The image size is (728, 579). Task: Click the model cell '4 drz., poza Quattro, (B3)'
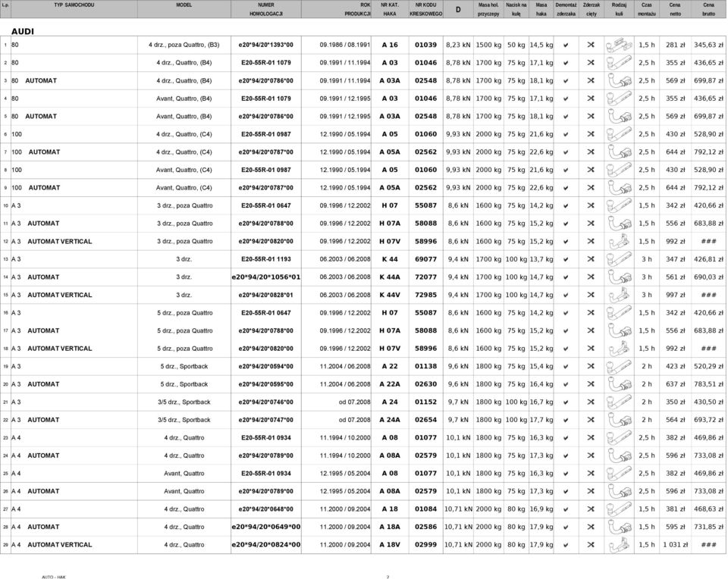(184, 45)
